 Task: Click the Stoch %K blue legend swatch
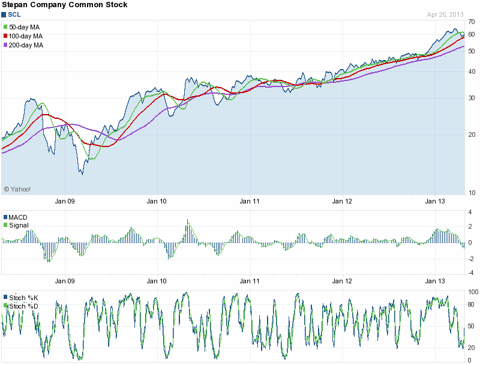[5, 297]
